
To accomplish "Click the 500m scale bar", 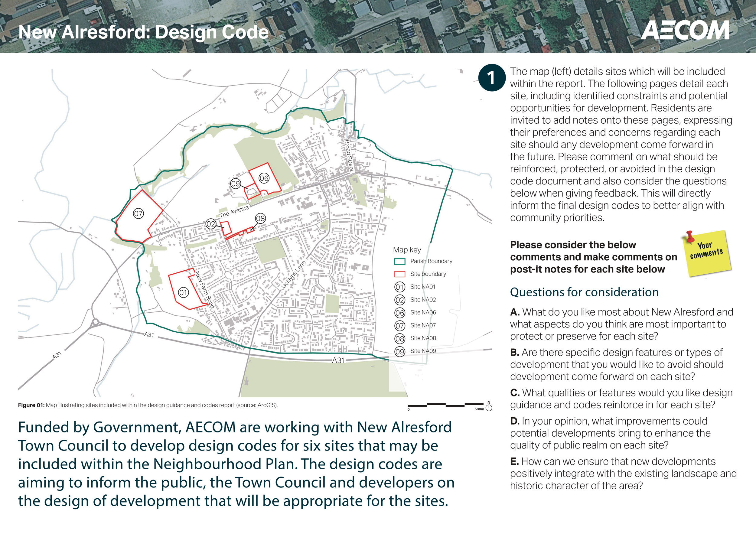I will tap(445, 405).
